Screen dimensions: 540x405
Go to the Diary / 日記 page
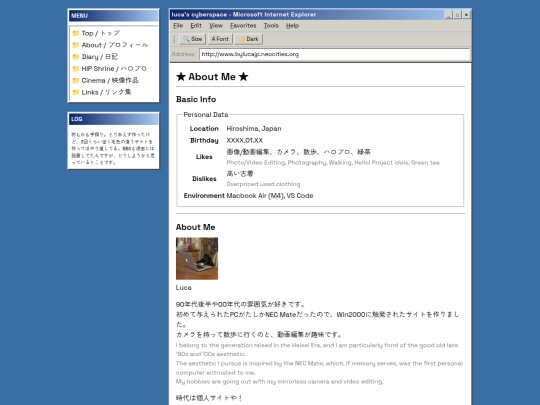coord(100,57)
